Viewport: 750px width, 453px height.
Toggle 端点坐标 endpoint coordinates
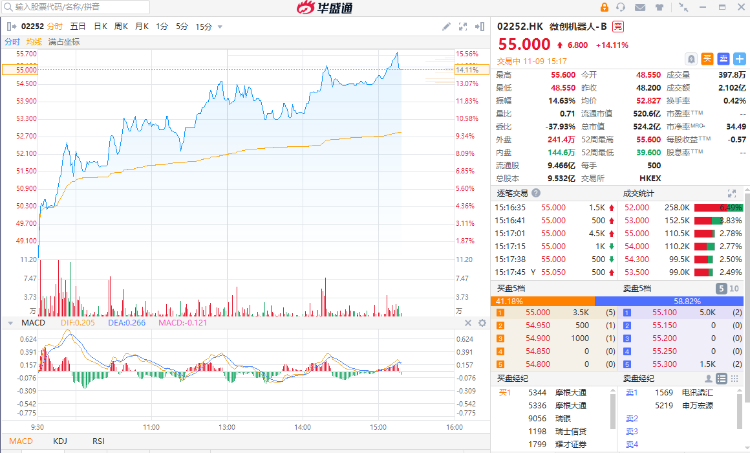pos(64,42)
